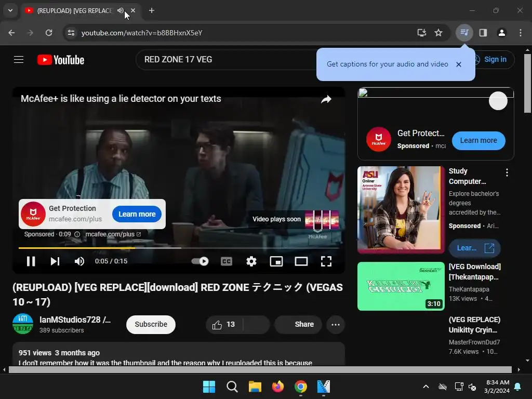Open the tab search dropdown arrow

[x=10, y=10]
